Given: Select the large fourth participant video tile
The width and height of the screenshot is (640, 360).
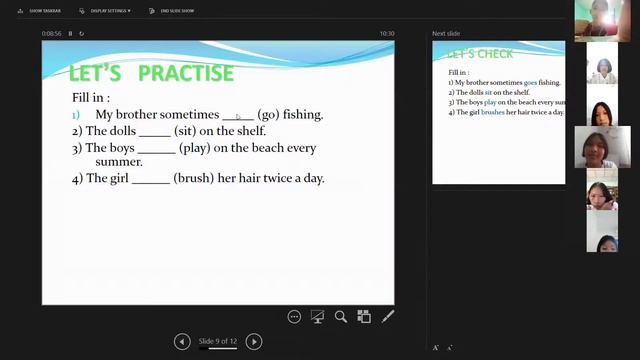Looking at the screenshot, I should [x=602, y=147].
